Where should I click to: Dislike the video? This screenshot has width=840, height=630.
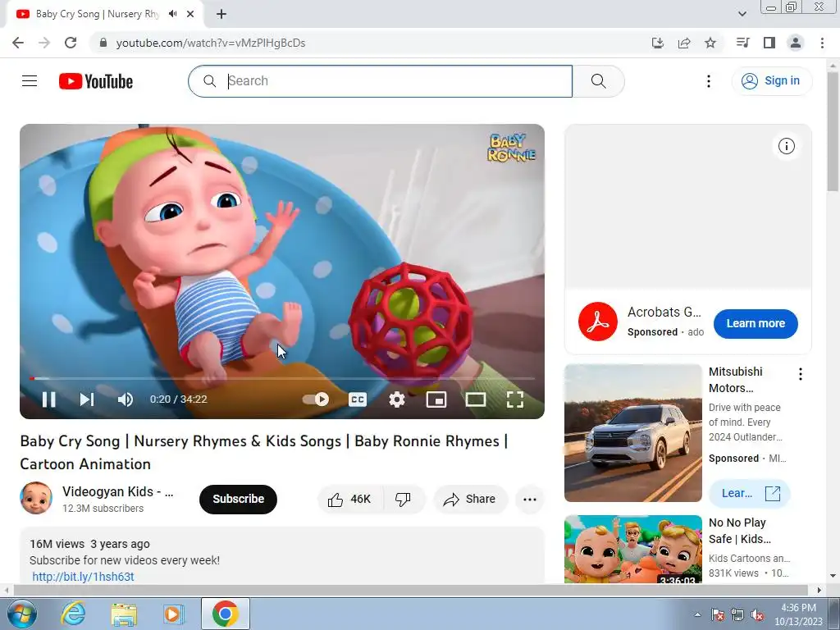point(404,500)
